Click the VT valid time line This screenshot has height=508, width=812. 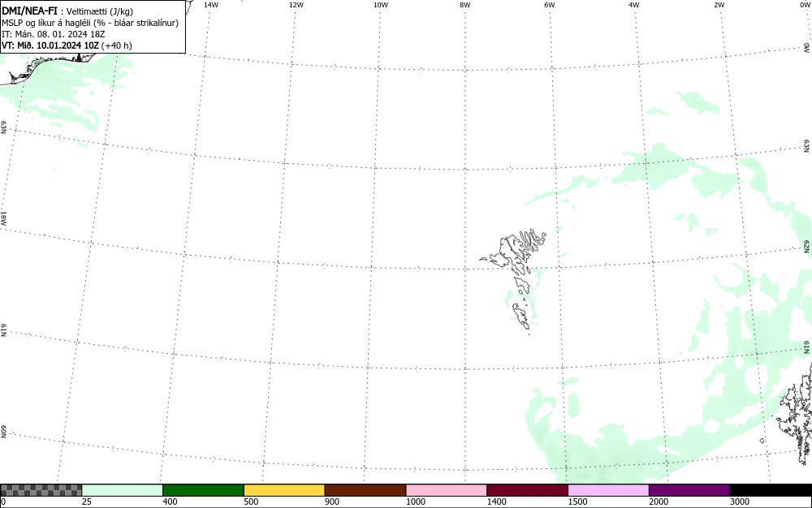pyautogui.click(x=67, y=45)
